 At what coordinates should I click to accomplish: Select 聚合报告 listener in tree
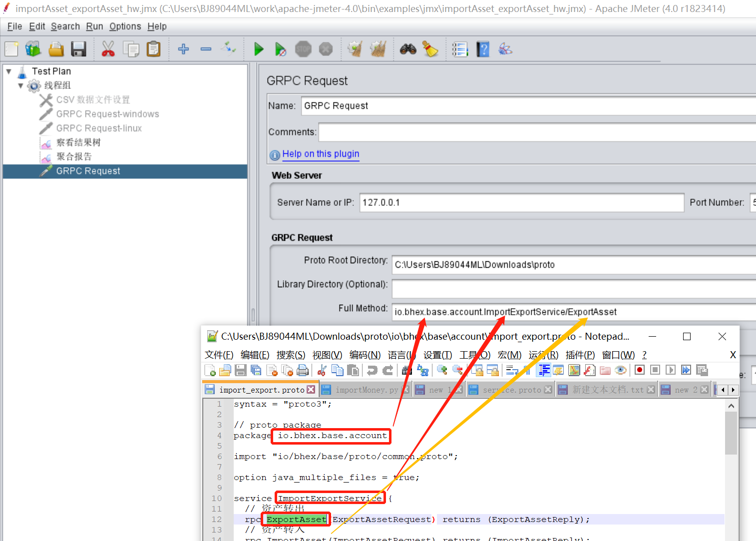pos(74,156)
